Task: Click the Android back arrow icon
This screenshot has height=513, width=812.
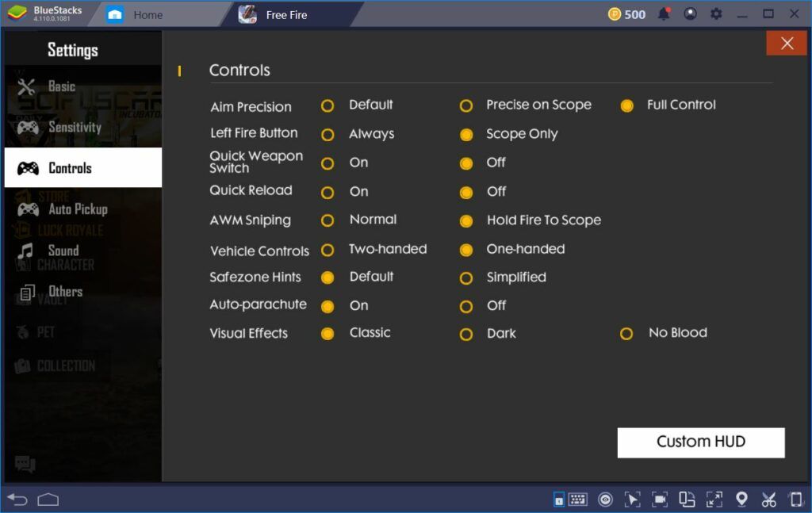Action: tap(17, 500)
